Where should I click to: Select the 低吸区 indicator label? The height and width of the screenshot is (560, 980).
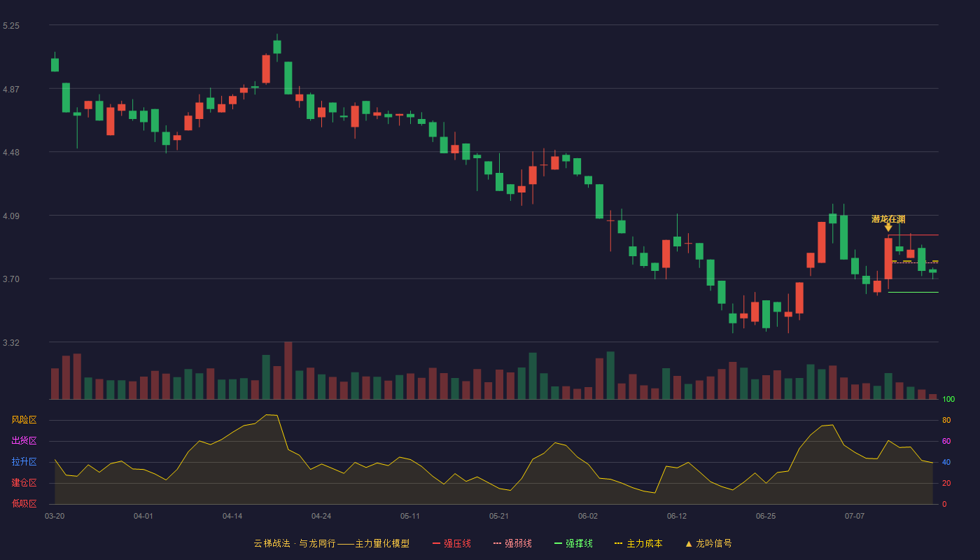tap(24, 503)
